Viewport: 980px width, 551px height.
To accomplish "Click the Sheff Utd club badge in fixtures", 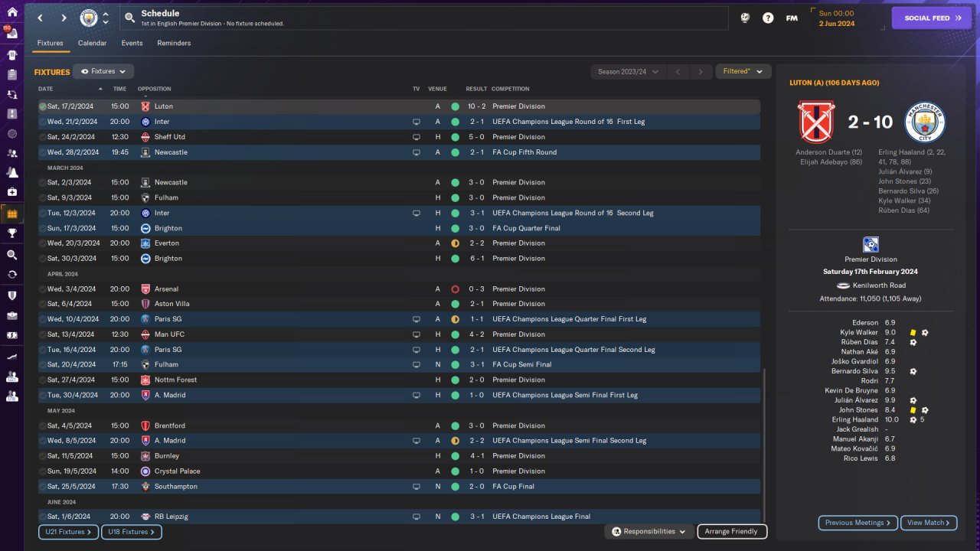I will pos(145,137).
